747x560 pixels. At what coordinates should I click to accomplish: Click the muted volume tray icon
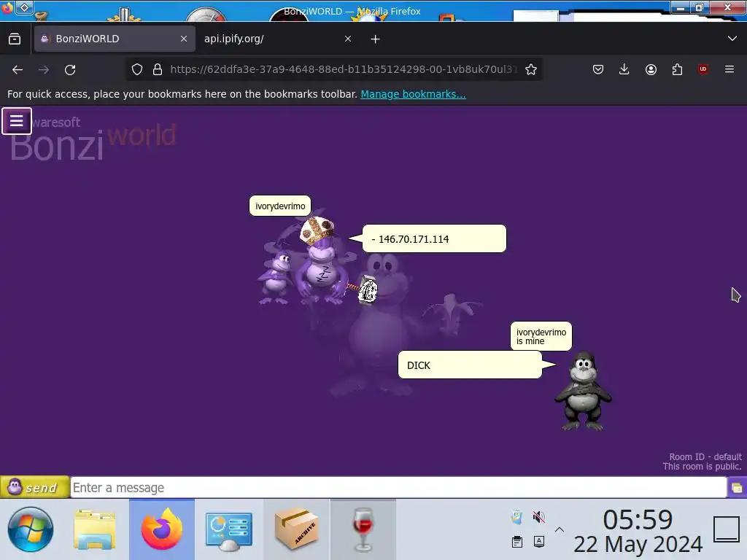pyautogui.click(x=539, y=517)
